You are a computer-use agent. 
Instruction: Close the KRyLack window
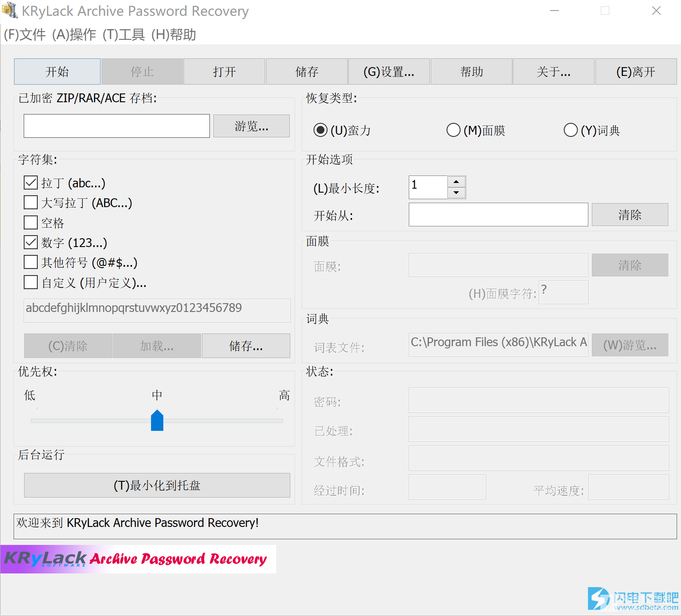(x=656, y=11)
